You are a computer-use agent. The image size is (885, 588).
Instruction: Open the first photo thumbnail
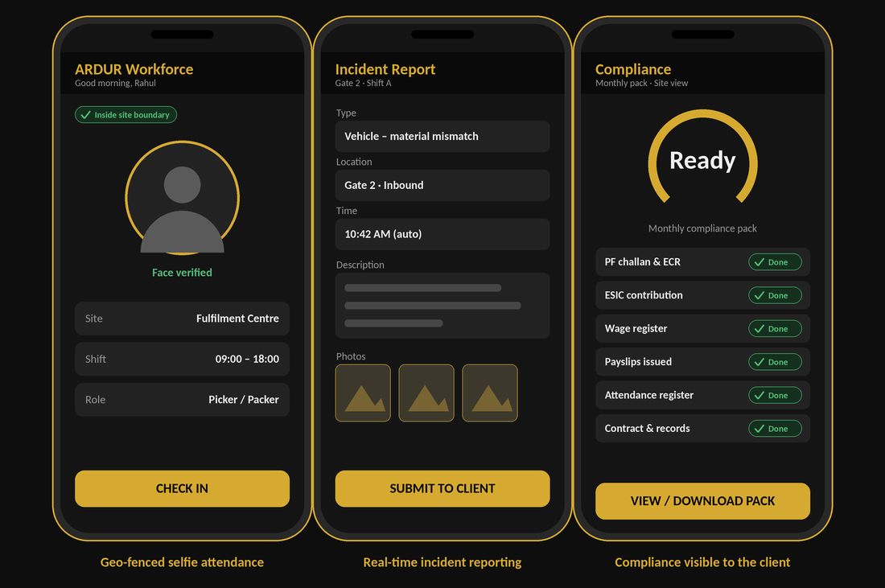[363, 393]
